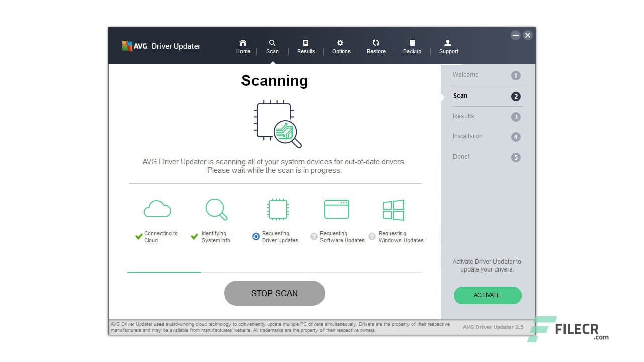This screenshot has height=362, width=644.
Task: Click the green ACTIVATE button
Action: coord(487,295)
